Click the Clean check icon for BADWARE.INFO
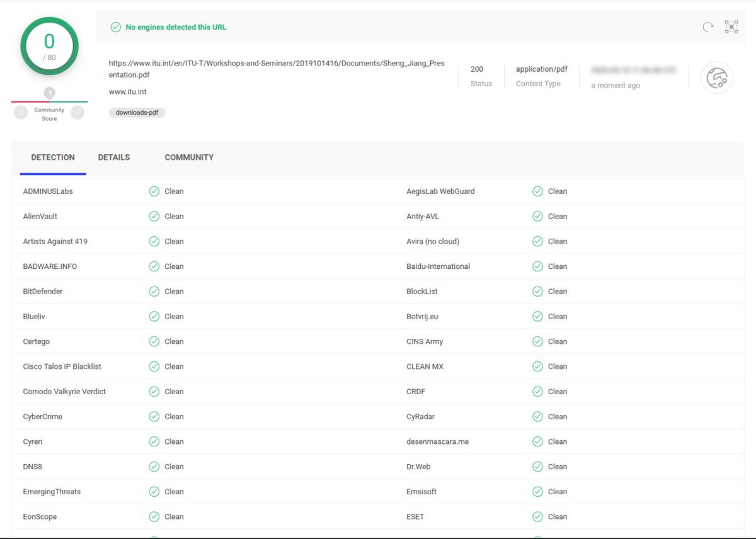 click(x=154, y=266)
